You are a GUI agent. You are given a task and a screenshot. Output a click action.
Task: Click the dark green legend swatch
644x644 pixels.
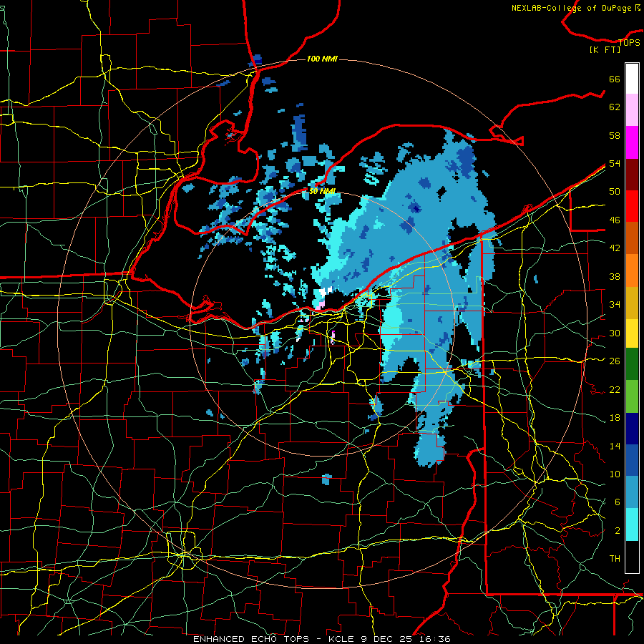click(x=632, y=364)
